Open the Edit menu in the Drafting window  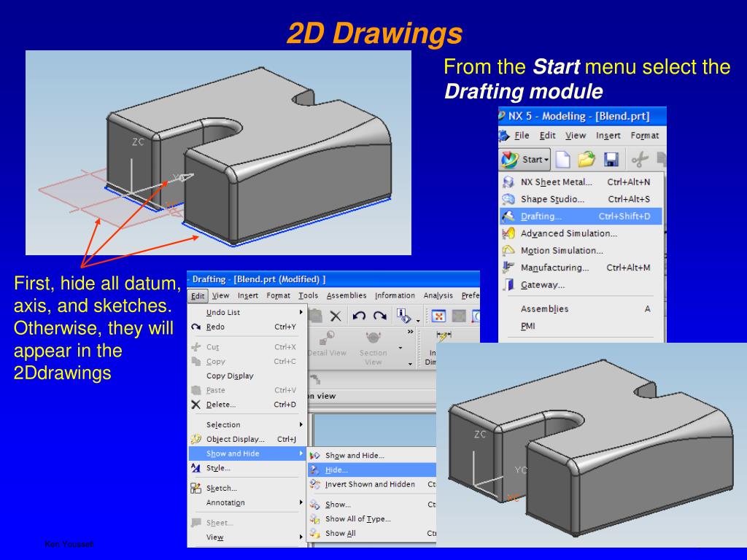click(x=198, y=296)
